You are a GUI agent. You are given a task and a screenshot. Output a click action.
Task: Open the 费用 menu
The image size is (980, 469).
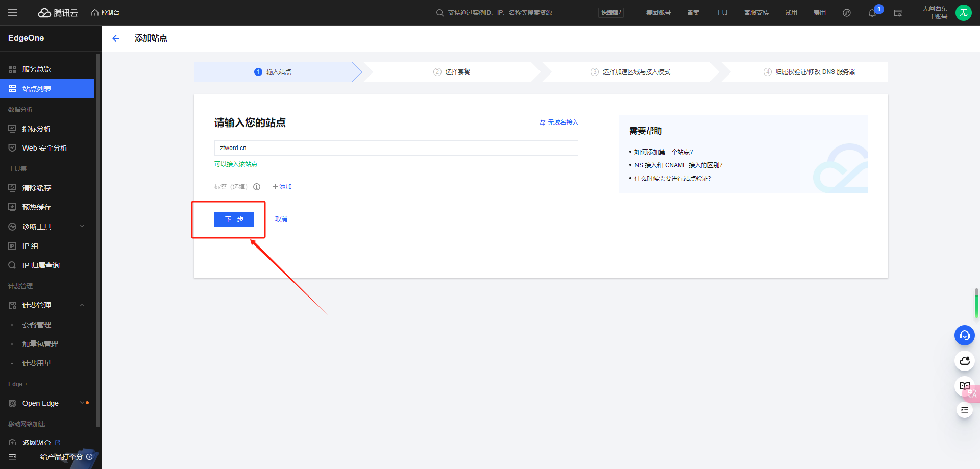click(820, 13)
